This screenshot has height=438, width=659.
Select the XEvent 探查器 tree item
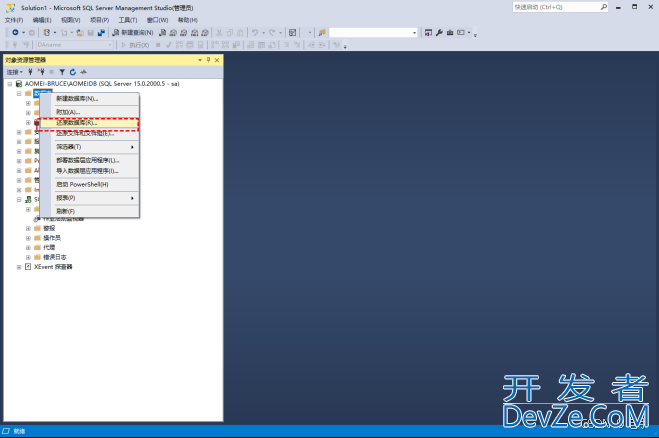coord(53,267)
